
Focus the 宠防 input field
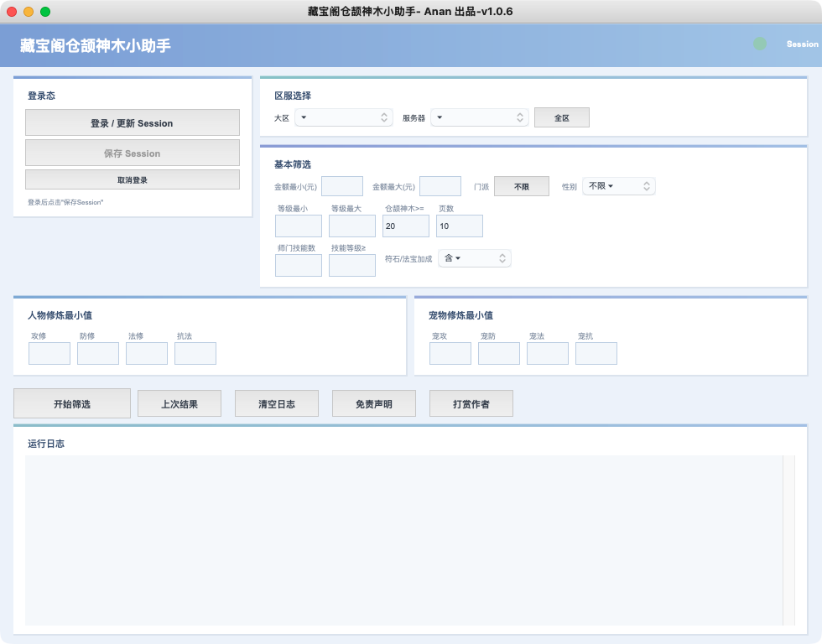[x=499, y=353]
